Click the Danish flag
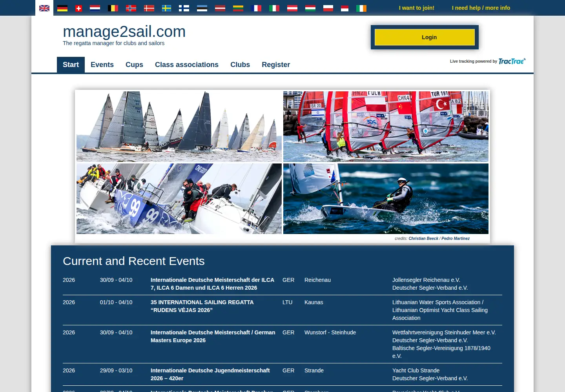The width and height of the screenshot is (565, 392). tap(149, 8)
